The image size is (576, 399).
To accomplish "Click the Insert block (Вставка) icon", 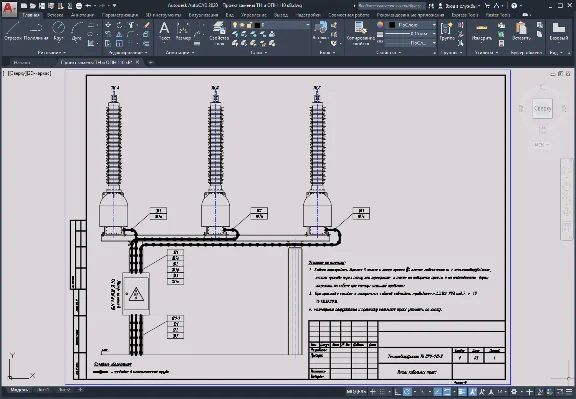I will (x=320, y=29).
